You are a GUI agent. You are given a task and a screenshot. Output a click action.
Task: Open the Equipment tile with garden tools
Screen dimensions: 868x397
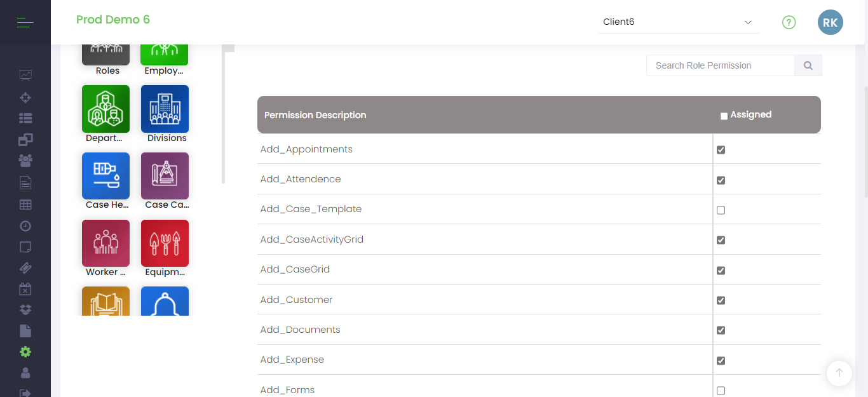[165, 243]
